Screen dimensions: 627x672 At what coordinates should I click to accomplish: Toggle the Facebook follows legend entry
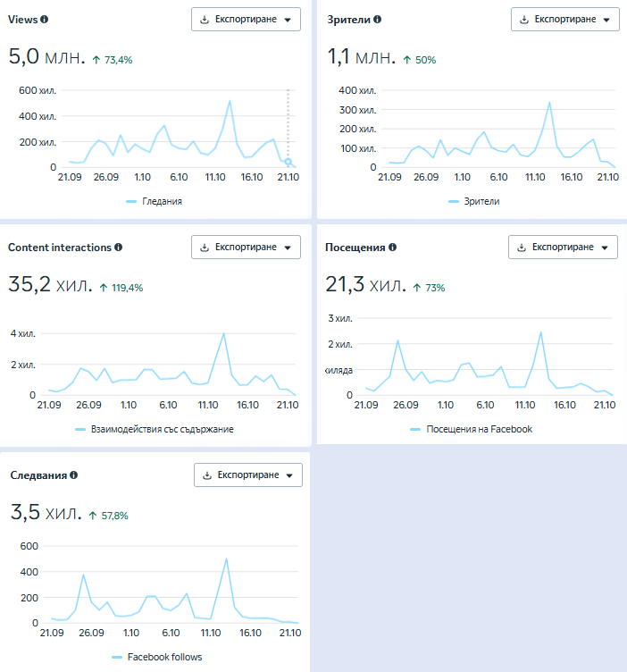157,658
